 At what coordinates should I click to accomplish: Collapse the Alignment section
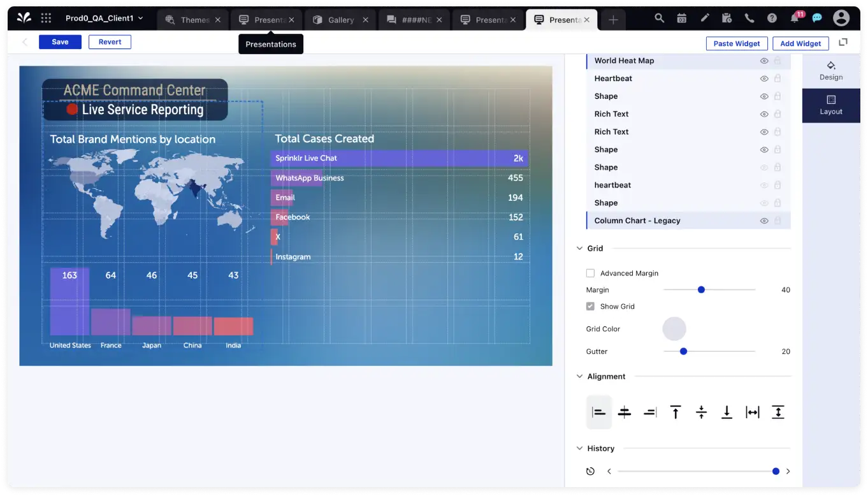(580, 376)
